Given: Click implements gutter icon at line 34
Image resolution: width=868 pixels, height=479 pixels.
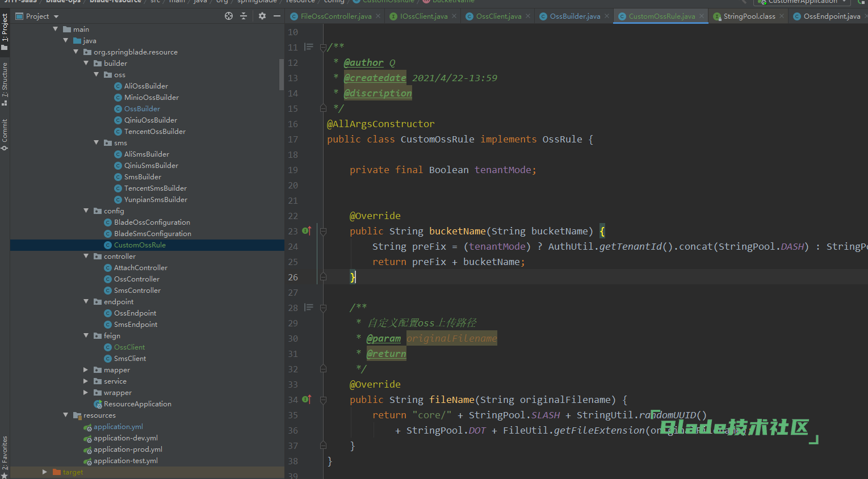Looking at the screenshot, I should coord(307,399).
